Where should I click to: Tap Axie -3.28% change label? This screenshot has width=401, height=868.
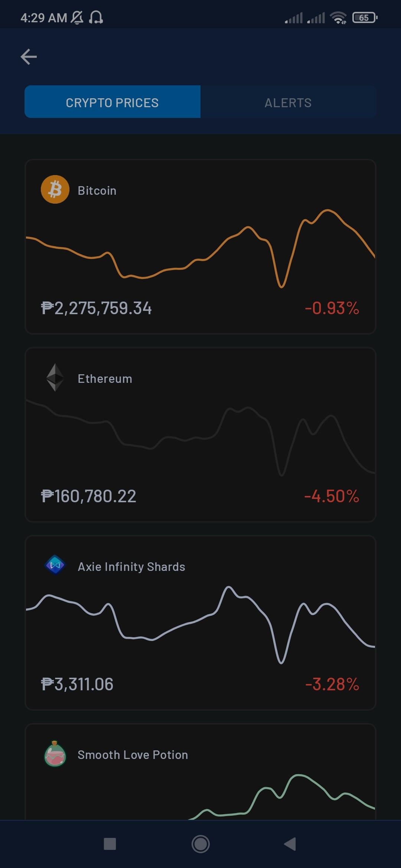coord(332,684)
